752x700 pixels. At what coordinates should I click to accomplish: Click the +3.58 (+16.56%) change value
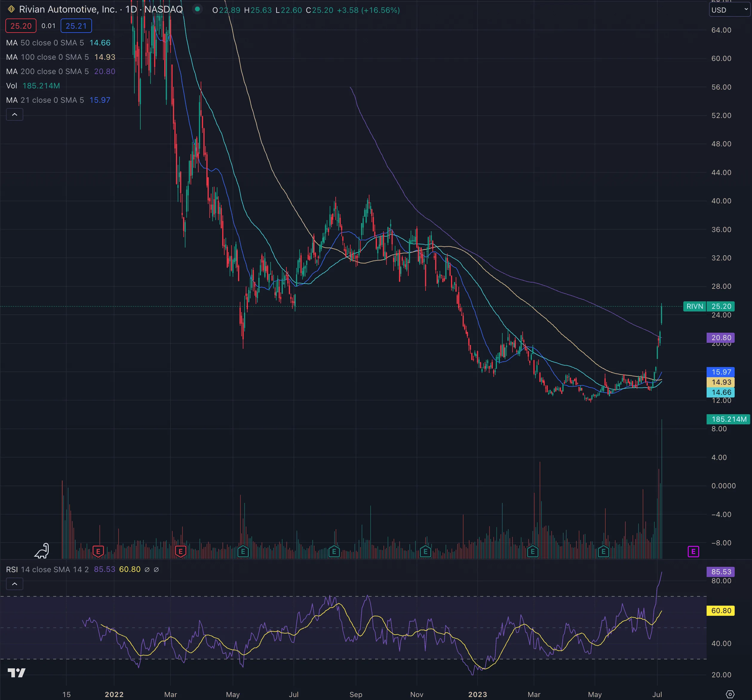coord(368,10)
